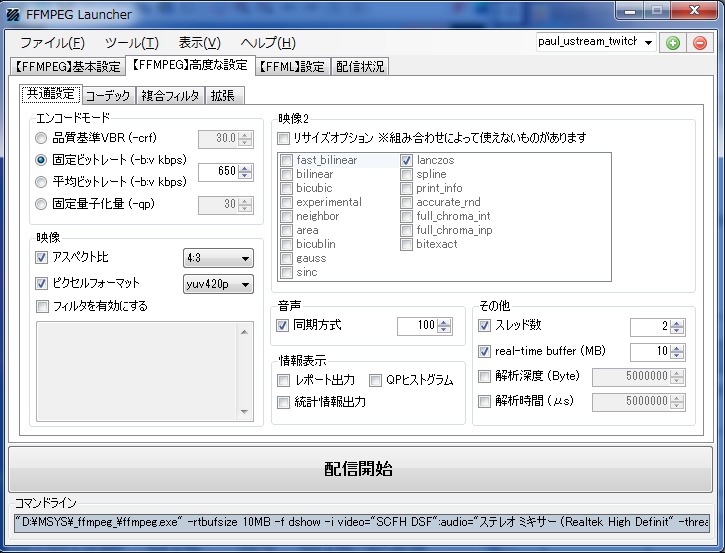Select the 共通設定 sub-tab
The image size is (725, 553).
coord(51,94)
